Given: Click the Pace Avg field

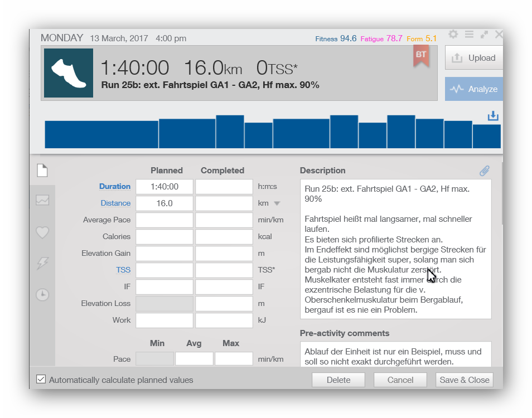Looking at the screenshot, I should [x=194, y=359].
